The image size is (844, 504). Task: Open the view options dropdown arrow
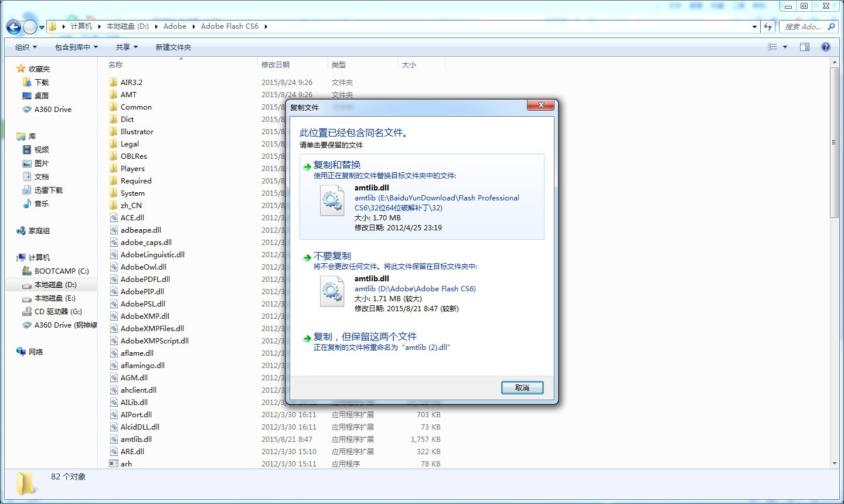coord(785,47)
